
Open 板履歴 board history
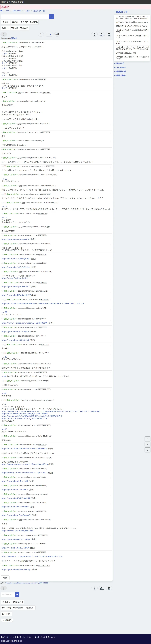point(30,607)
